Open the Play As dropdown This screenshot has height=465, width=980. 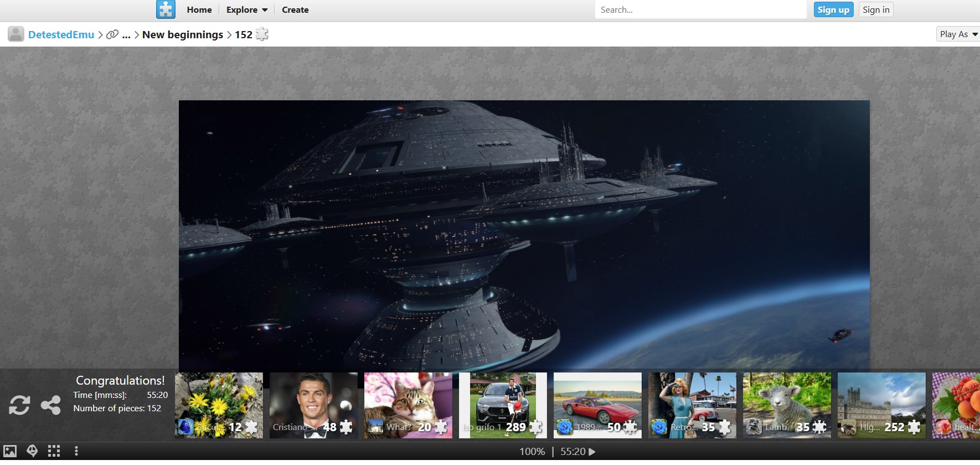pyautogui.click(x=958, y=34)
